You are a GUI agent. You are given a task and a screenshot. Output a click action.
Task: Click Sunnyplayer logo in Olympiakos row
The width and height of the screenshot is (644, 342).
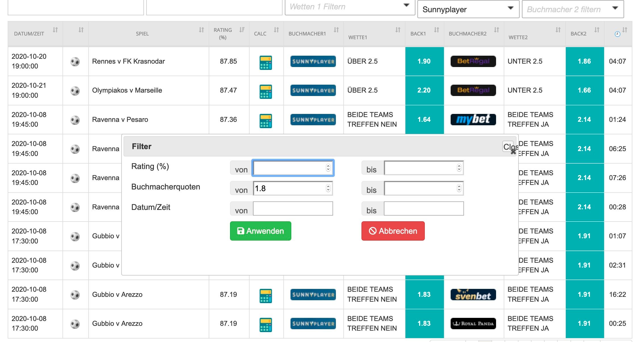click(313, 90)
